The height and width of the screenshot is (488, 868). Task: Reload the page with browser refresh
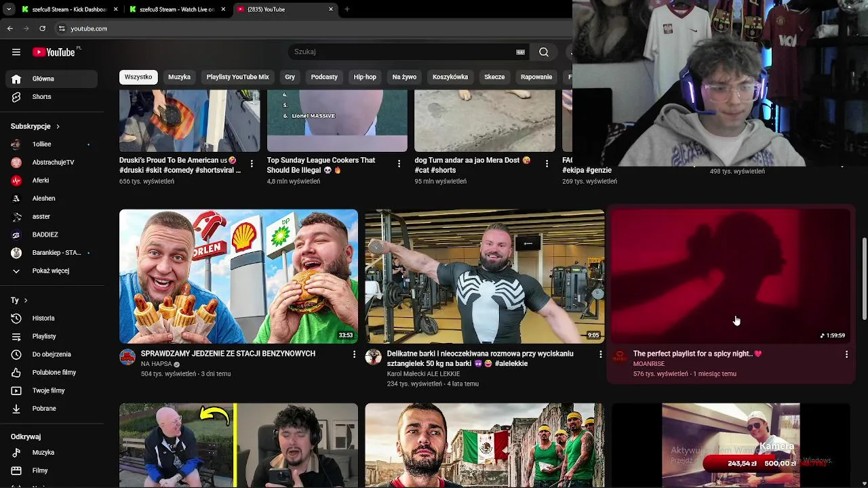click(x=43, y=28)
